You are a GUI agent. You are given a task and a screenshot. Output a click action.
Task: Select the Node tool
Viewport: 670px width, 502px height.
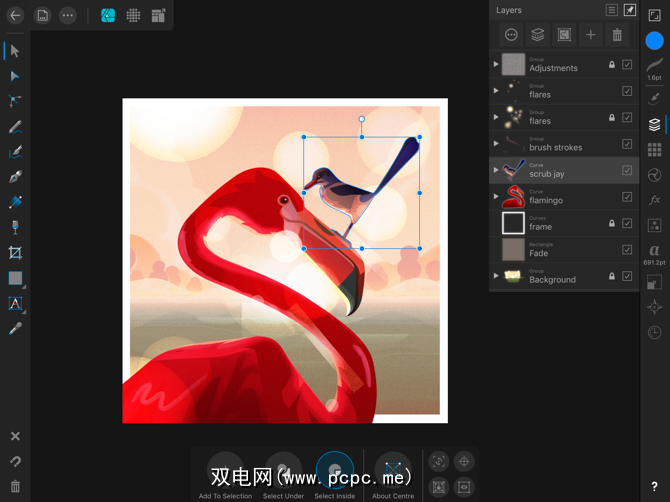[x=15, y=76]
